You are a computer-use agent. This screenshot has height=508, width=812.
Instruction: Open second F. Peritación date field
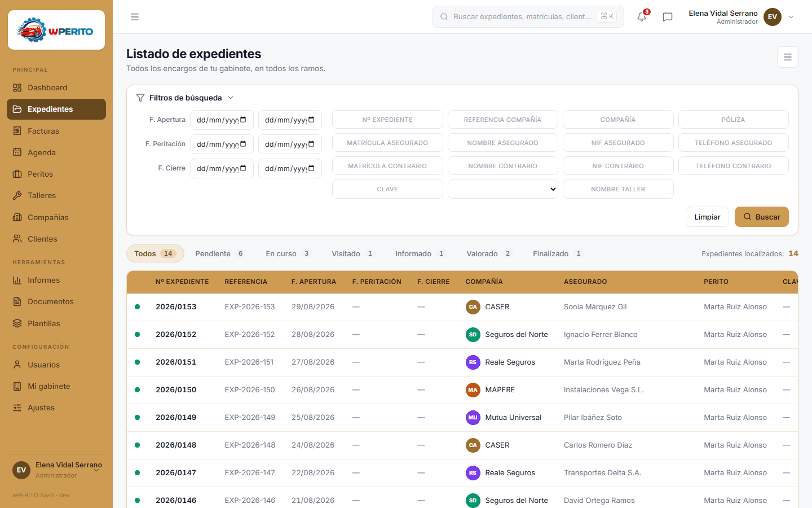[290, 144]
